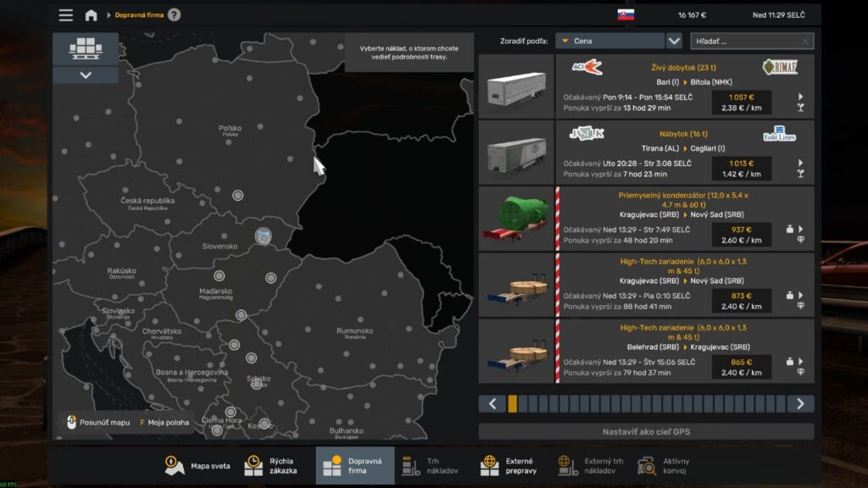This screenshot has height=488, width=868.
Task: Expand the chevron panel under the cargo icon
Action: click(85, 75)
